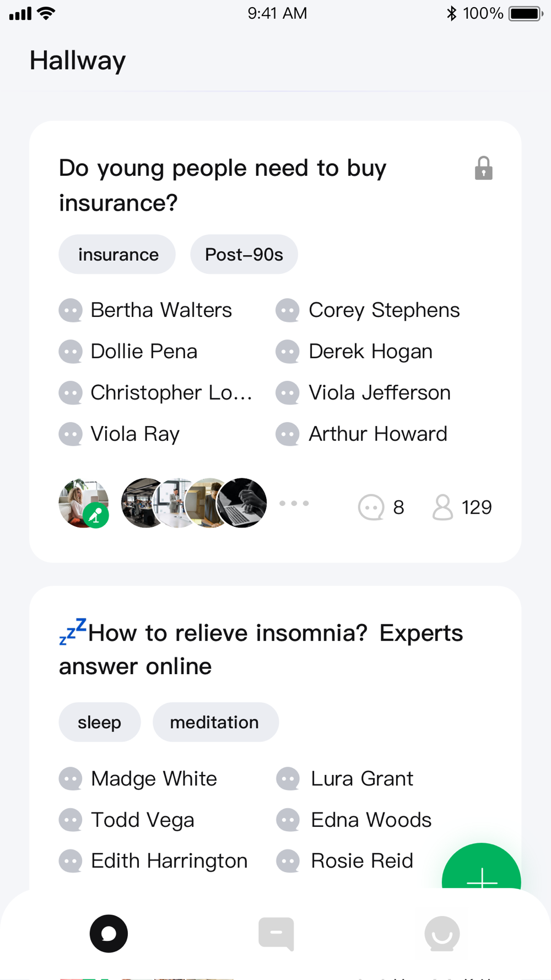This screenshot has height=980, width=551.
Task: Select the insurance tag
Action: point(117,254)
